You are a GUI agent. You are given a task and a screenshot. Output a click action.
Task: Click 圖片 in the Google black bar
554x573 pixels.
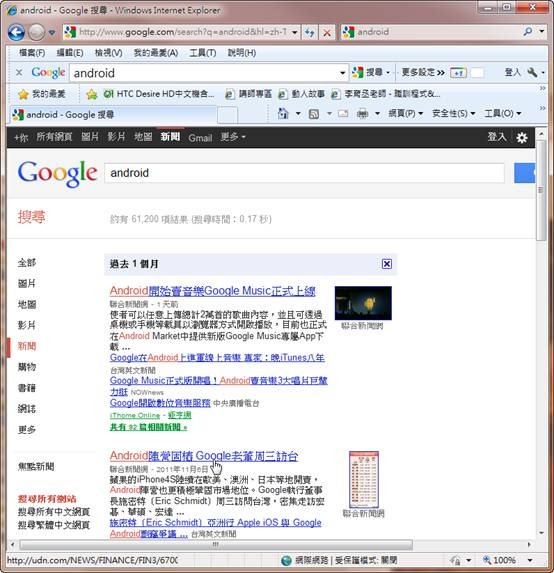(90, 137)
